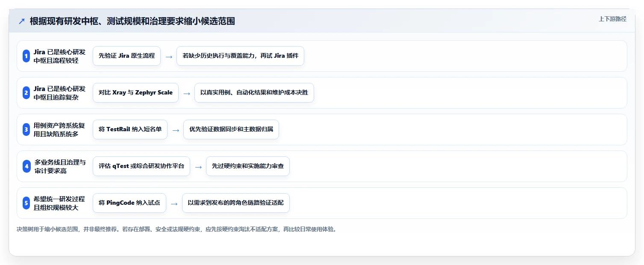Click the "评估 qTest 或综合研发协作平台" chip
This screenshot has height=265, width=644.
pos(141,166)
